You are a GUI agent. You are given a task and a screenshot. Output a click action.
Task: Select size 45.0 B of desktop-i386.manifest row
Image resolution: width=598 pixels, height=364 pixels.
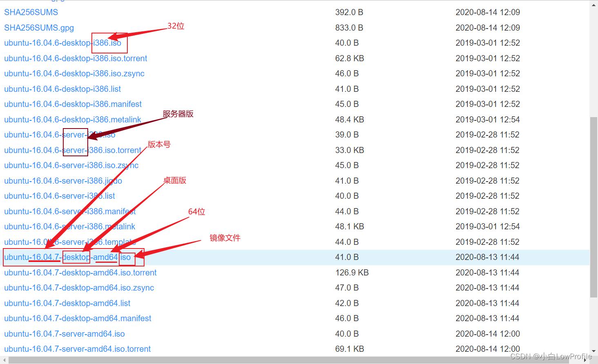[347, 104]
